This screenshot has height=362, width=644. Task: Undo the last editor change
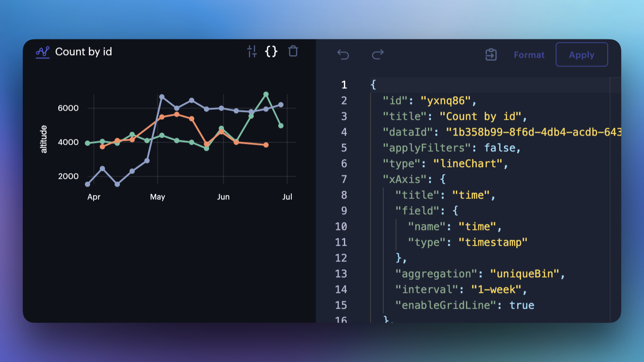click(343, 55)
